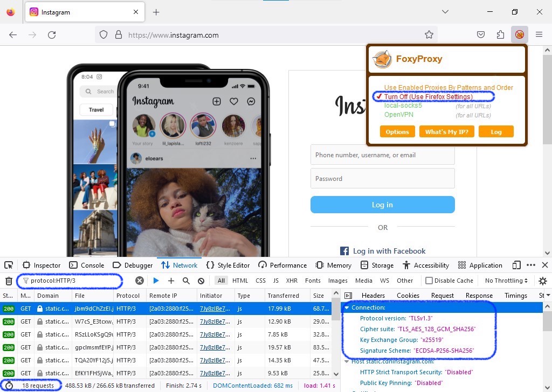Clear the protocol:HTTP/3 filter text
552x392 pixels.
pos(140,281)
